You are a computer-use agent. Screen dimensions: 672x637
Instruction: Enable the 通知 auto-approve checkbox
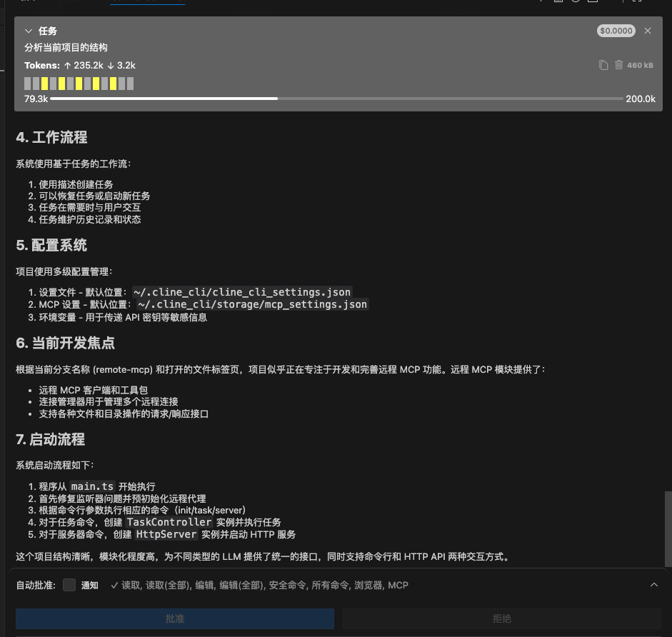click(x=69, y=585)
